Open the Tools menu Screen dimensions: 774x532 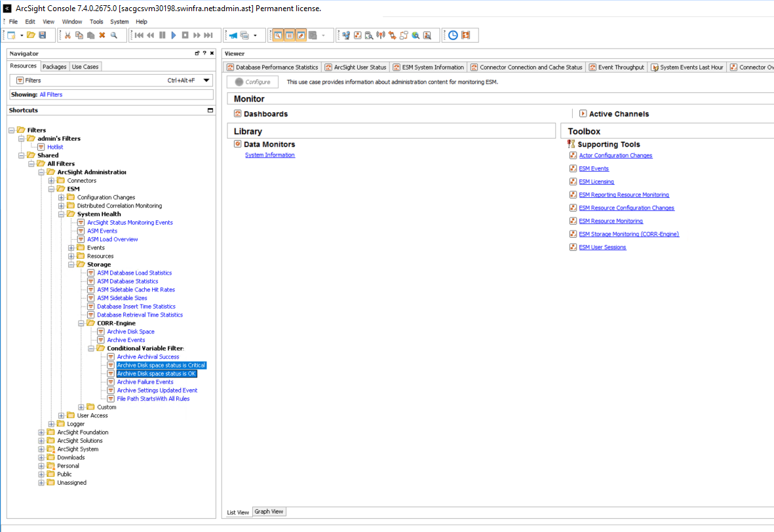coord(96,22)
